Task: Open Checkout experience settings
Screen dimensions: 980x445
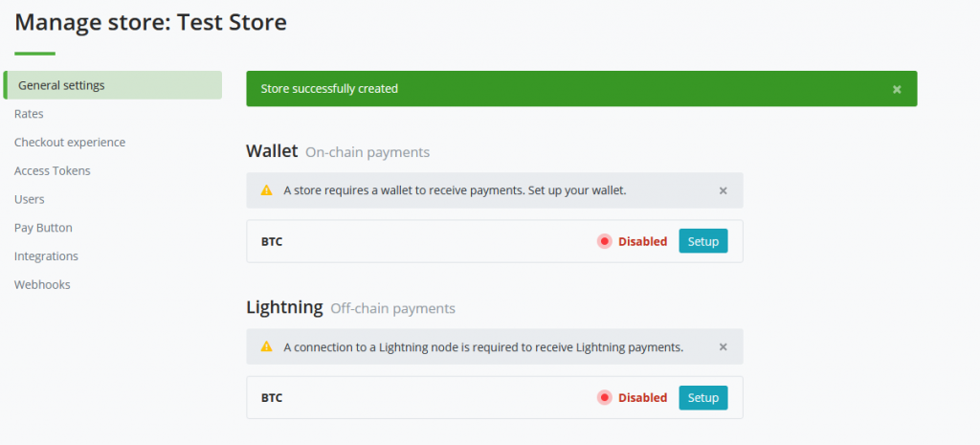Action: point(70,143)
